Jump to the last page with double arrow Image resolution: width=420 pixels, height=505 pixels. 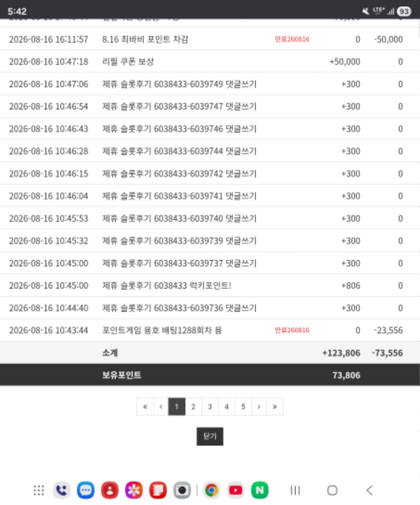[275, 407]
